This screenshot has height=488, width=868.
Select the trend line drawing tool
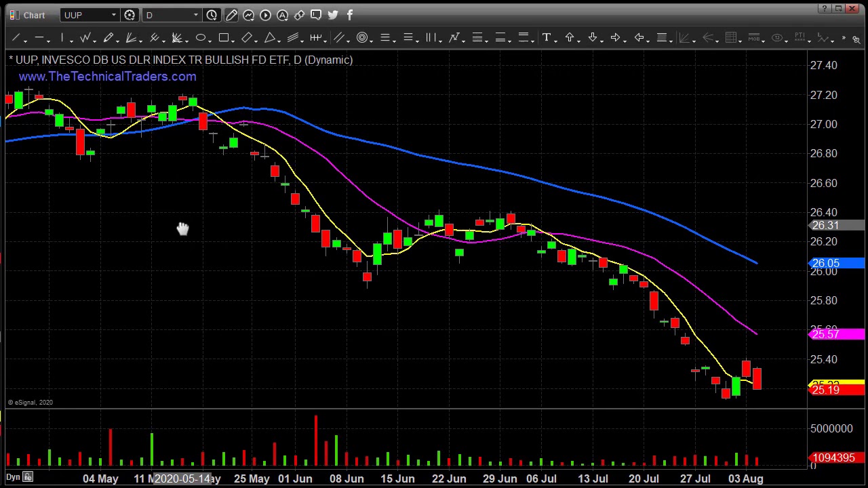click(16, 38)
